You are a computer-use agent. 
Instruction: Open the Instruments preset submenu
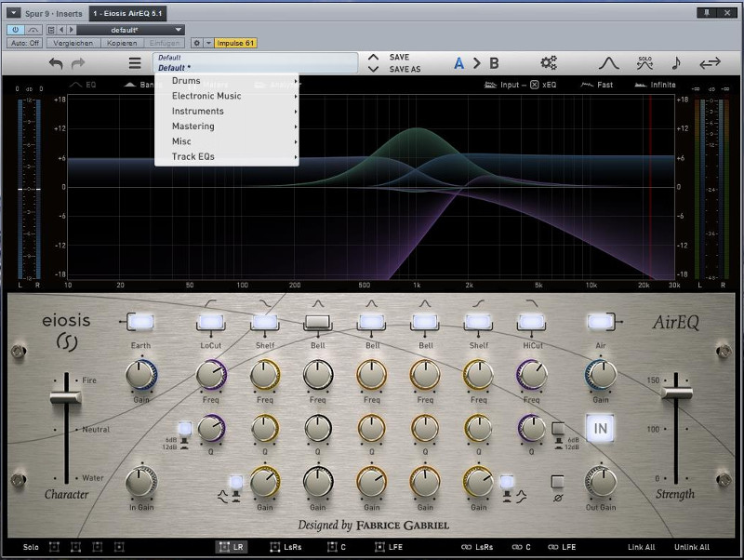tap(227, 111)
